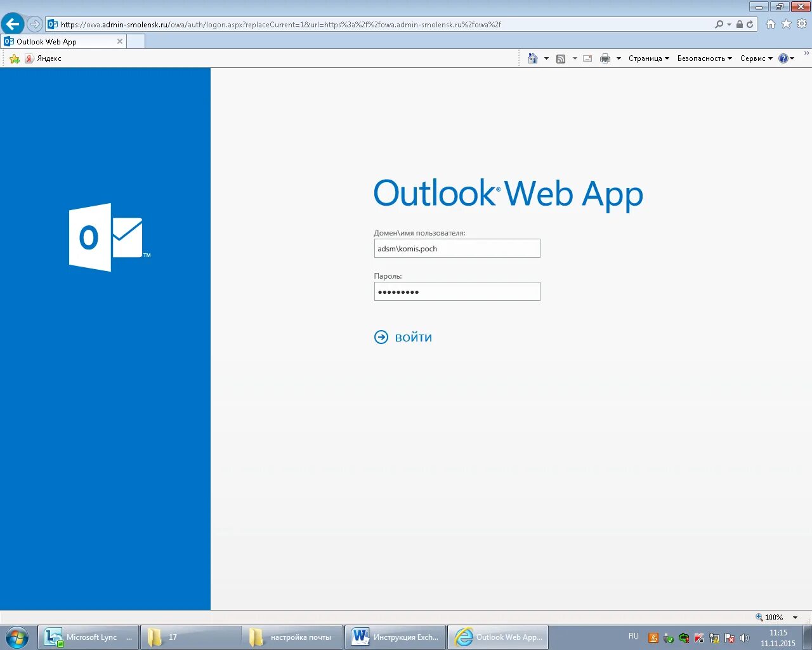Click the RU language indicator

(634, 636)
